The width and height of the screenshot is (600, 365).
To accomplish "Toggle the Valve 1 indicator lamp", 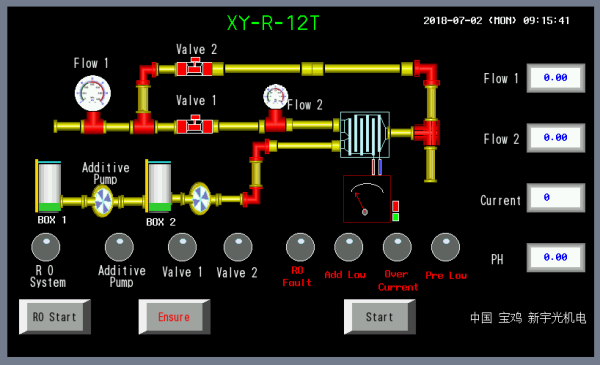I will [183, 247].
